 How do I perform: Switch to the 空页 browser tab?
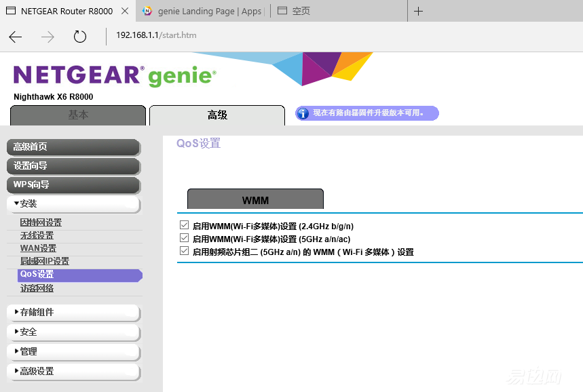tap(339, 11)
